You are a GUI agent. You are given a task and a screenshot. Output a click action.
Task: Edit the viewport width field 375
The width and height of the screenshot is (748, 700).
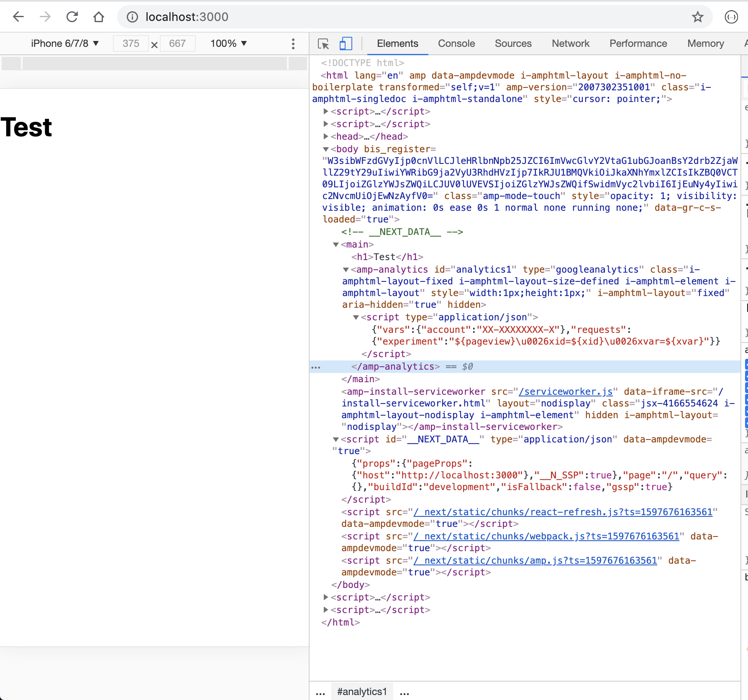(x=131, y=43)
